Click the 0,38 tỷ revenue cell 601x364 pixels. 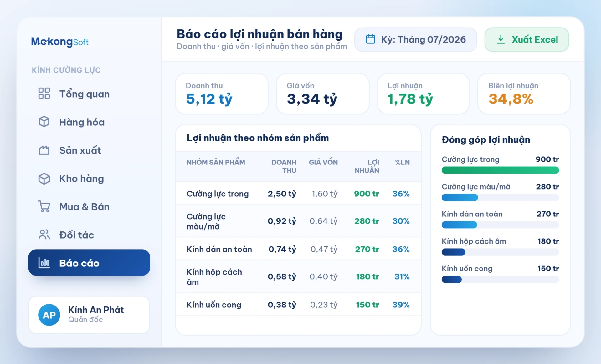(x=282, y=305)
